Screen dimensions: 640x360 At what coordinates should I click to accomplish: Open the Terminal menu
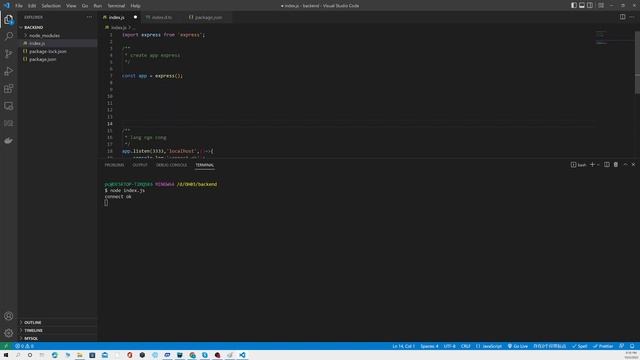(116, 6)
